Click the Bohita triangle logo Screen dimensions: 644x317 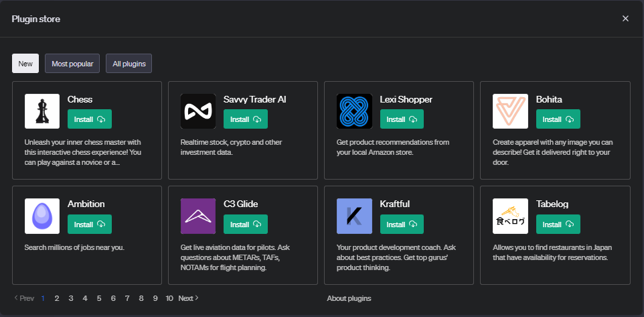coord(511,111)
